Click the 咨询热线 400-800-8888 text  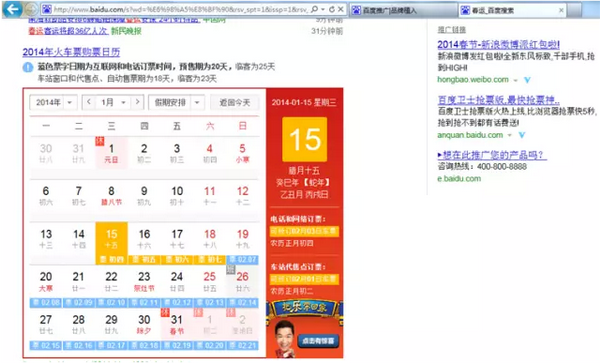482,167
